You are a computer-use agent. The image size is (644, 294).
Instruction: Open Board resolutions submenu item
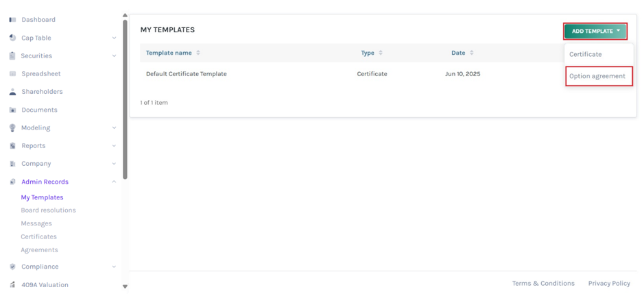[49, 210]
